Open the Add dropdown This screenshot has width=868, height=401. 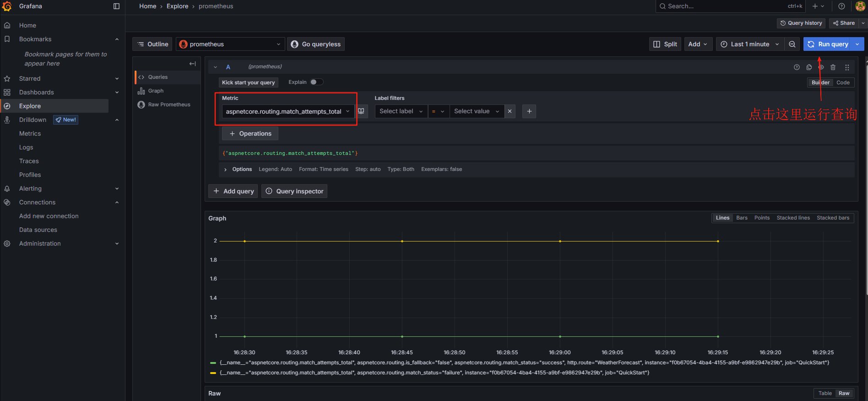click(x=698, y=44)
